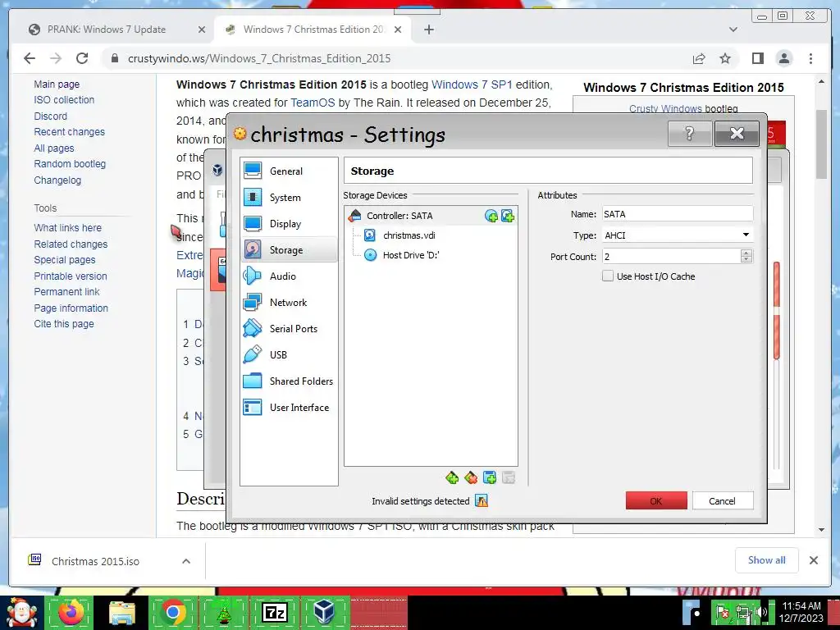Increase Port Count with up arrow

746,253
